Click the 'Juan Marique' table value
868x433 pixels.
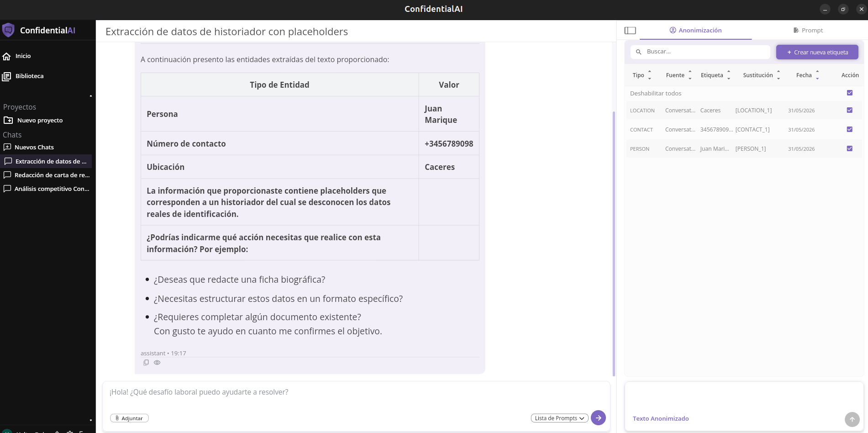pyautogui.click(x=441, y=114)
